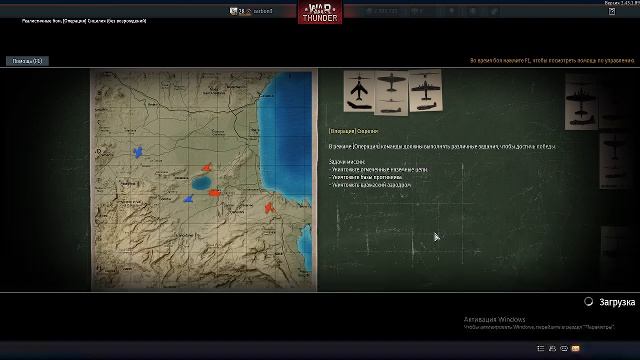This screenshot has height=360, width=640.
Task: Click the War Thunder logo
Action: [x=320, y=13]
